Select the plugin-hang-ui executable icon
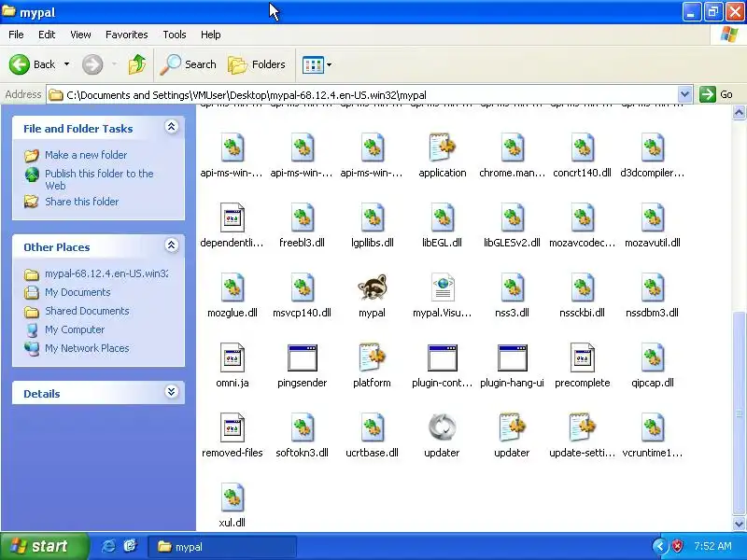This screenshot has height=560, width=747. (x=512, y=357)
